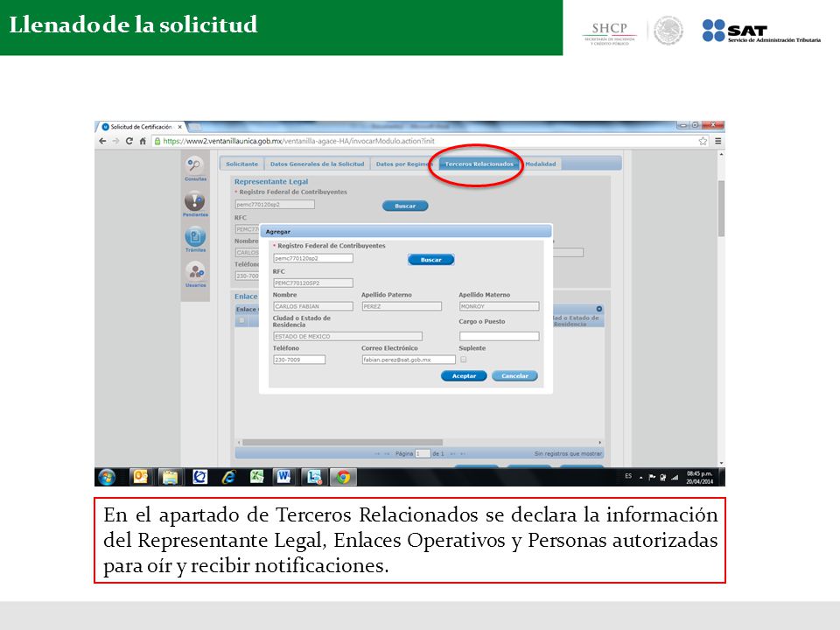Toggle the Suplente checkbox
This screenshot has width=840, height=630.
[x=464, y=360]
